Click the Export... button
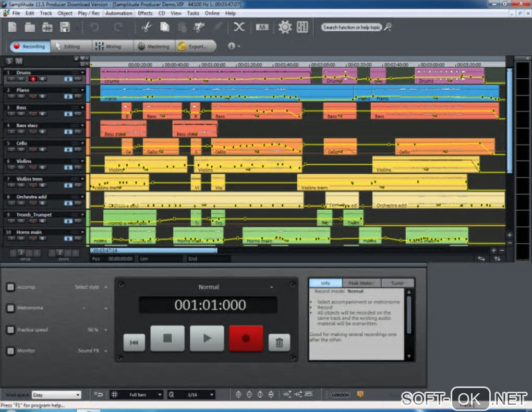 pyautogui.click(x=196, y=46)
